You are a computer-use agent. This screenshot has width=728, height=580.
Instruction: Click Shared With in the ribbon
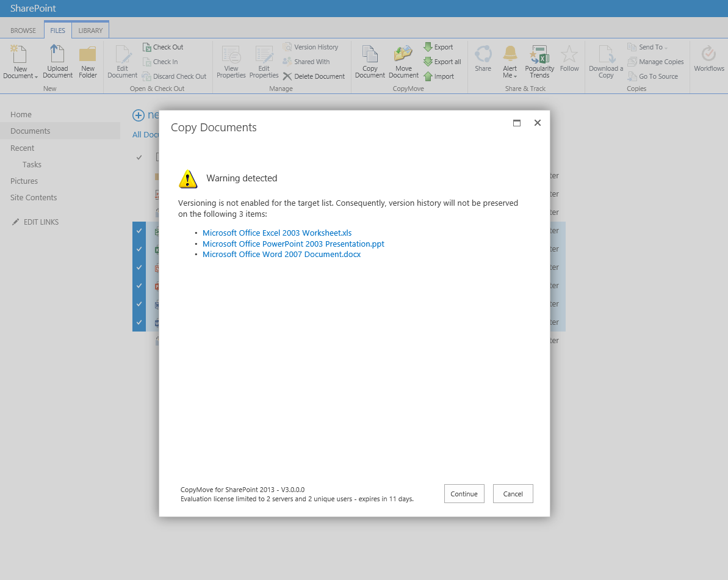pyautogui.click(x=306, y=62)
